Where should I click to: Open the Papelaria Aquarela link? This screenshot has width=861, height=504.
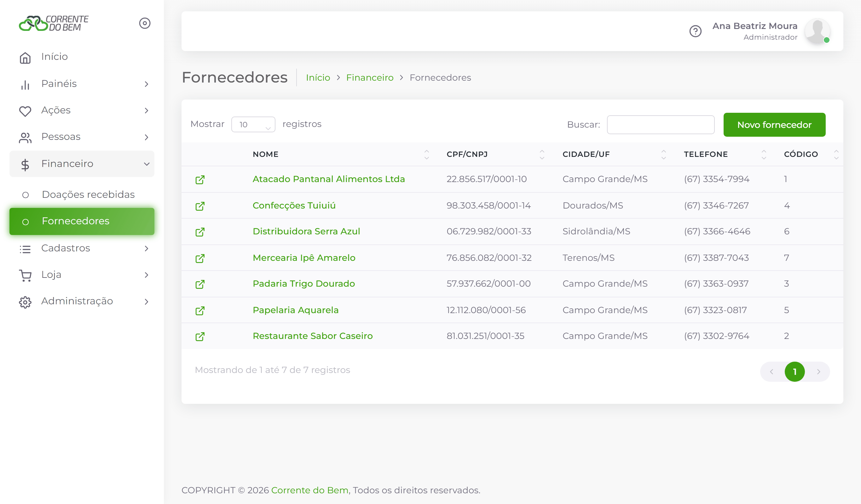click(296, 310)
